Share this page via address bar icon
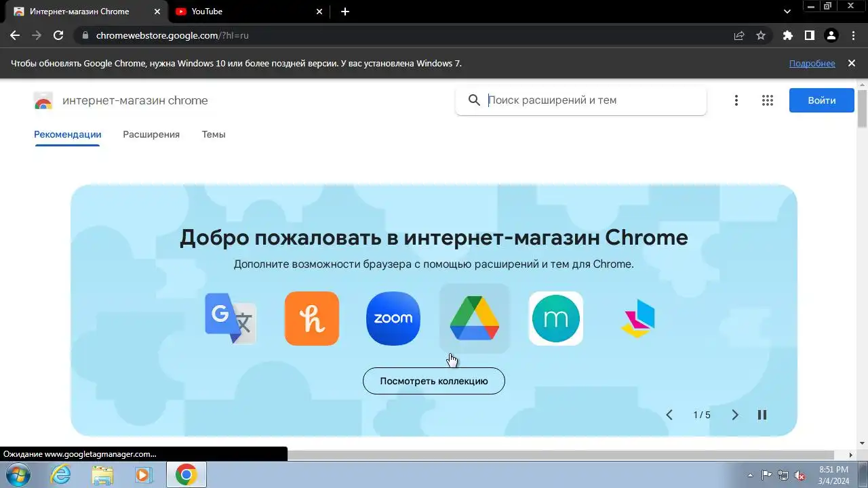The image size is (868, 488). coord(739,35)
